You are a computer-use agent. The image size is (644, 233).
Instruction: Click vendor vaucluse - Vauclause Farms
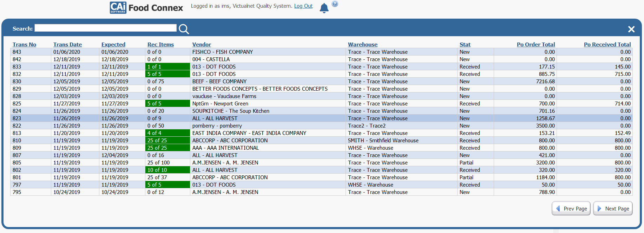[x=224, y=96]
